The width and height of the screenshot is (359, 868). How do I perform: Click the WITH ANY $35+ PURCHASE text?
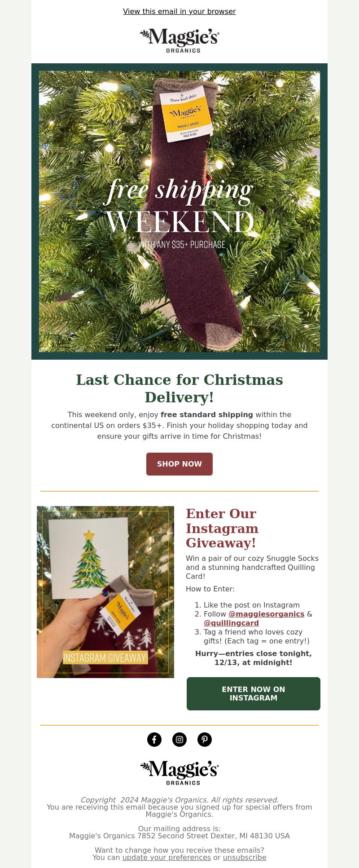[182, 245]
